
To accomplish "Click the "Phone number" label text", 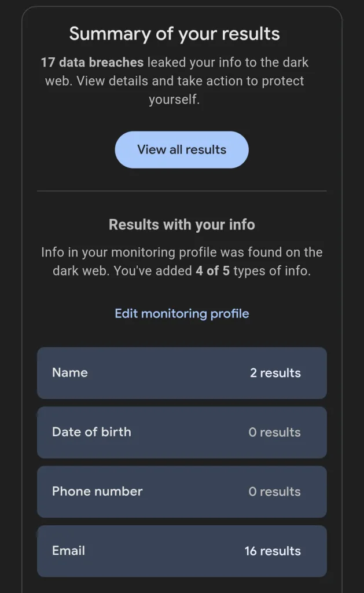I will [x=97, y=492].
